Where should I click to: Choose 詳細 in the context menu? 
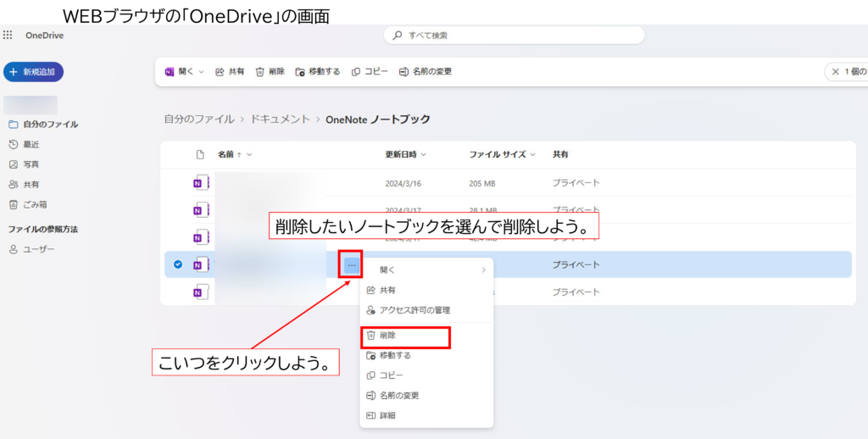pyautogui.click(x=426, y=415)
